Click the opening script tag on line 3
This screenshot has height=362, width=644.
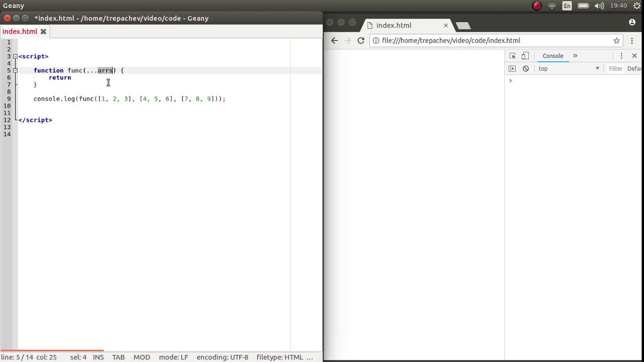[34, 56]
